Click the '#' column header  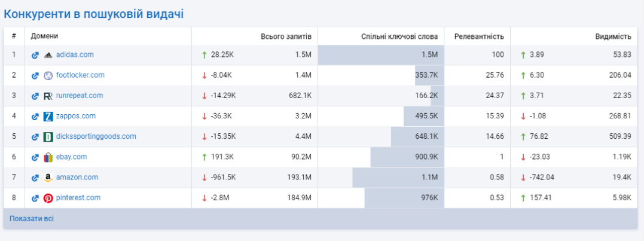tap(14, 36)
